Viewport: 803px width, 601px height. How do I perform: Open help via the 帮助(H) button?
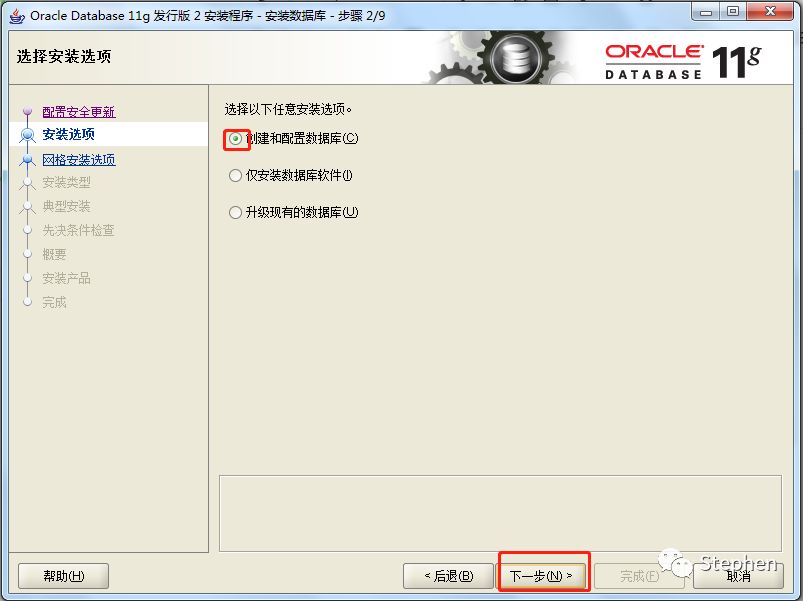click(x=64, y=576)
